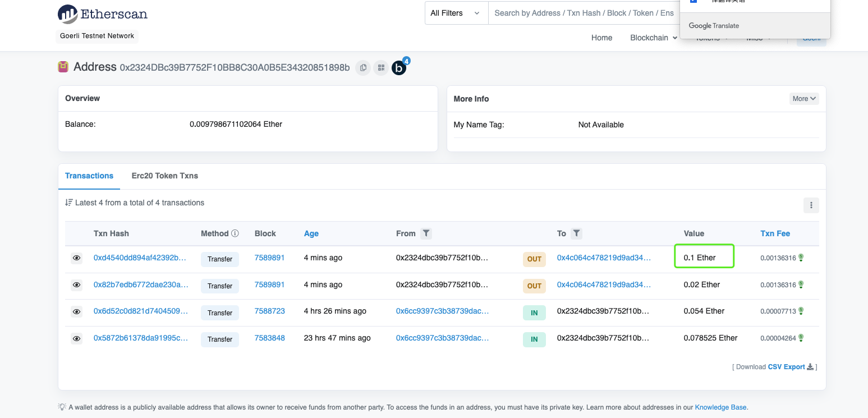Click the Etherscan logo

pos(103,14)
